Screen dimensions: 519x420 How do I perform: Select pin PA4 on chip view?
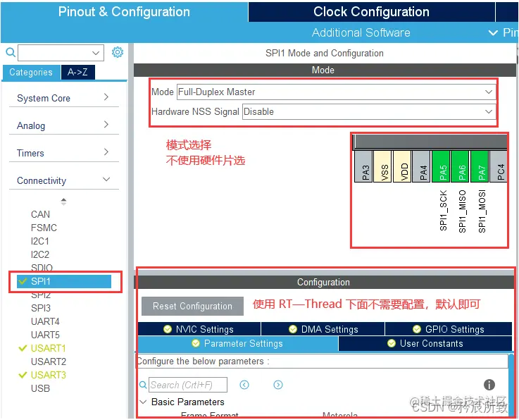pyautogui.click(x=421, y=166)
